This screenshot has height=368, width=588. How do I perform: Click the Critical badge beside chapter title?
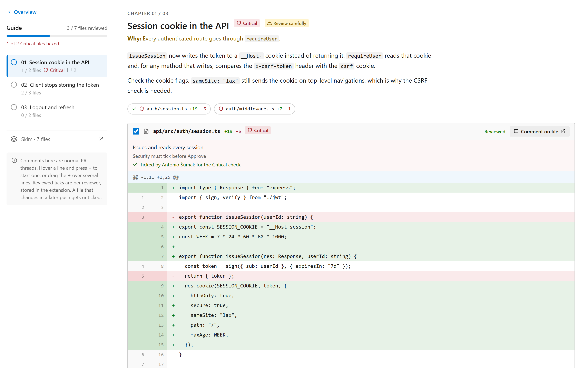247,23
